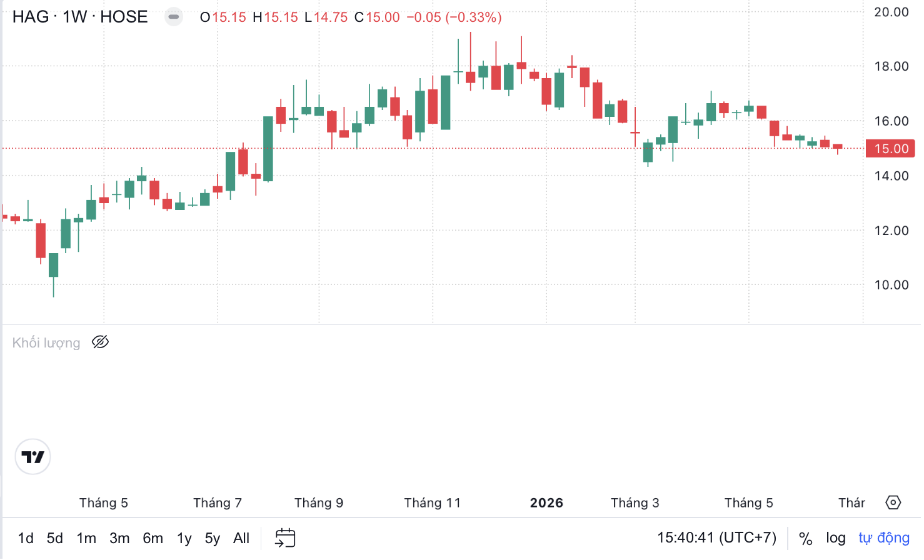
Task: Click the HAG 1W HOSE symbol title
Action: pyautogui.click(x=80, y=17)
